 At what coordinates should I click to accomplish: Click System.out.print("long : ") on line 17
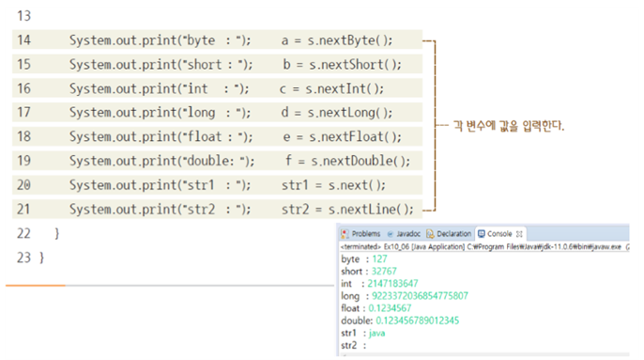tap(160, 112)
